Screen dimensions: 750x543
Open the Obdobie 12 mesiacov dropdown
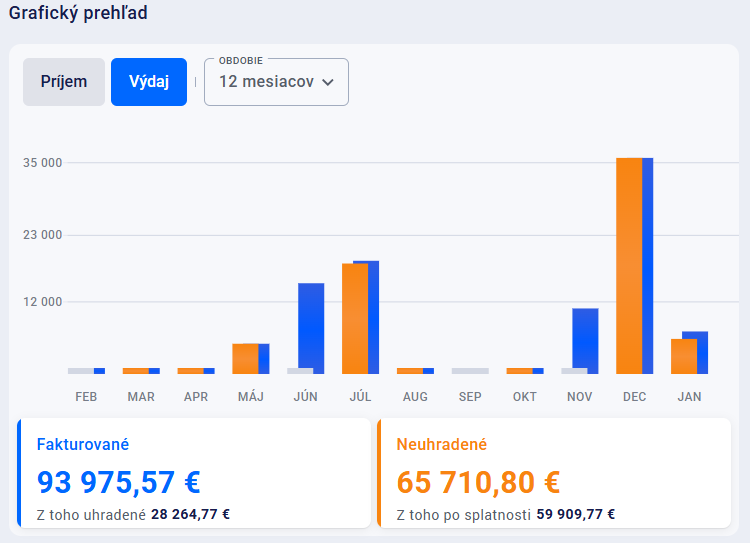(x=276, y=82)
